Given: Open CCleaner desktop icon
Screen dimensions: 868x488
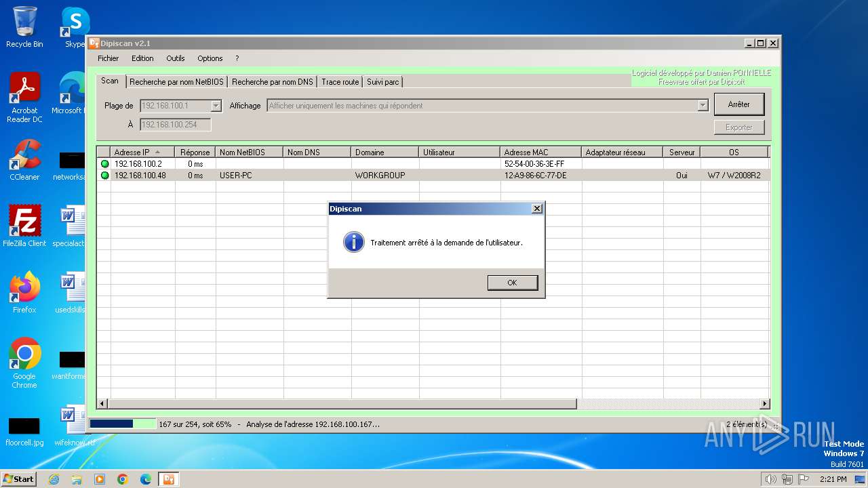Looking at the screenshot, I should (x=24, y=161).
